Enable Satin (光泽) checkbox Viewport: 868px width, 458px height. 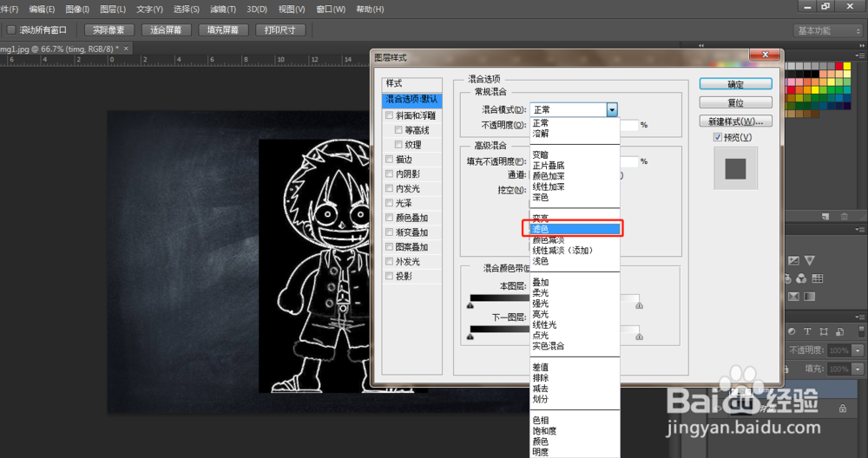point(389,203)
